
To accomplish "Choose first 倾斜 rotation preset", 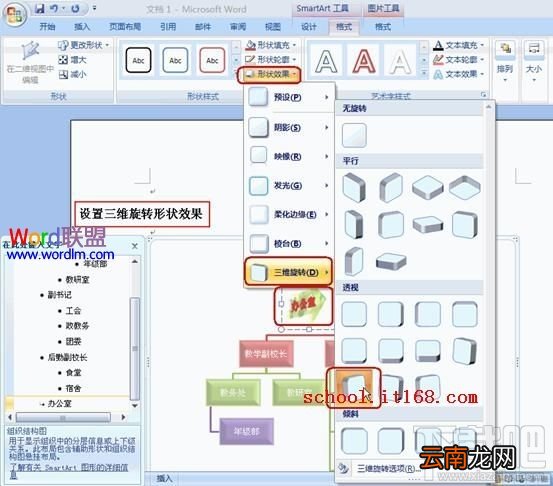I will point(354,441).
